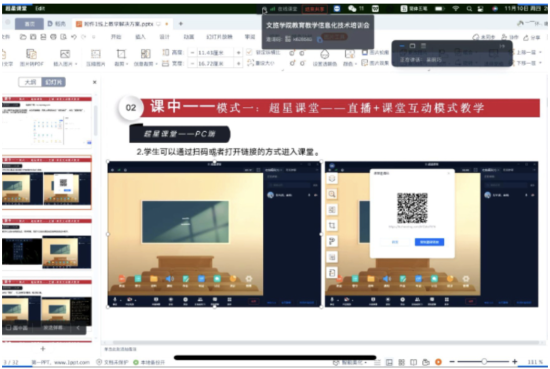The height and width of the screenshot is (369, 550).
Task: Click the Share button at top right
Action: point(532,37)
